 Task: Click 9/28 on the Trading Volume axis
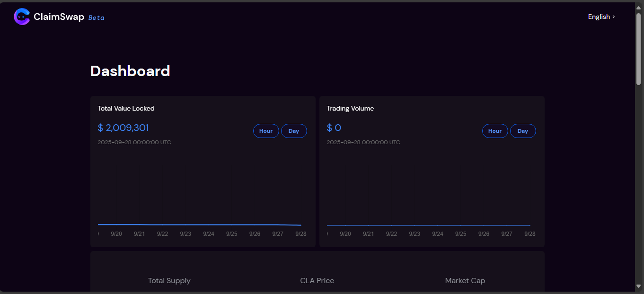[x=530, y=234]
